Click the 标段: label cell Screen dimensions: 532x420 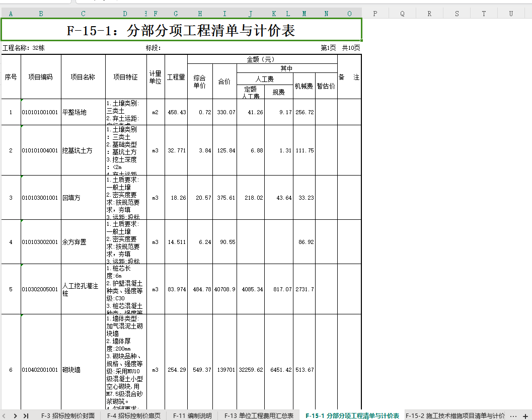point(154,48)
